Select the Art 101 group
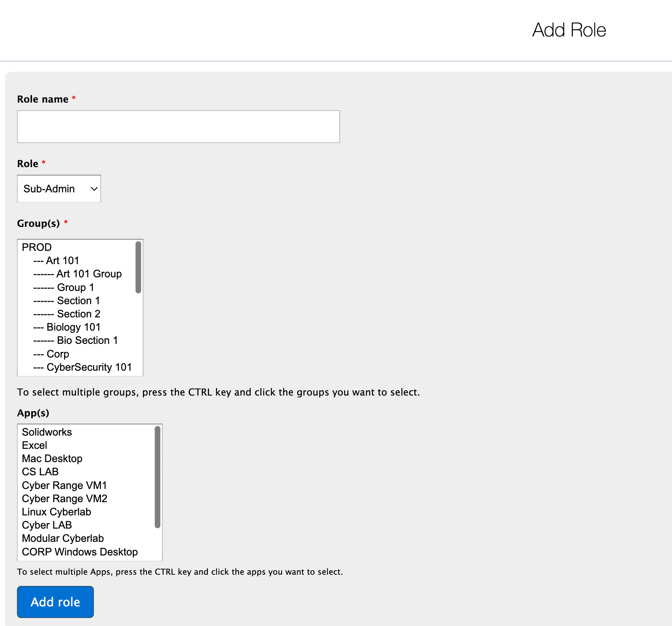The height and width of the screenshot is (626, 672). click(62, 260)
